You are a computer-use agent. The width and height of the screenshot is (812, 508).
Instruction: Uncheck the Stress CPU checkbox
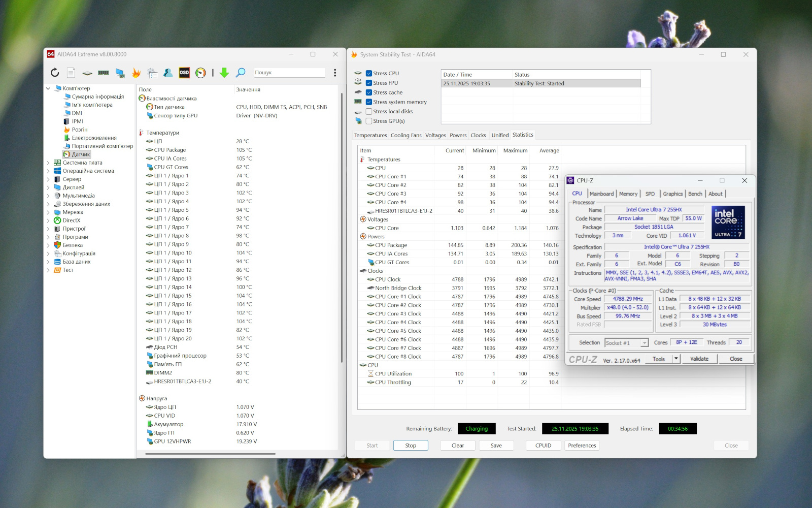click(x=369, y=73)
